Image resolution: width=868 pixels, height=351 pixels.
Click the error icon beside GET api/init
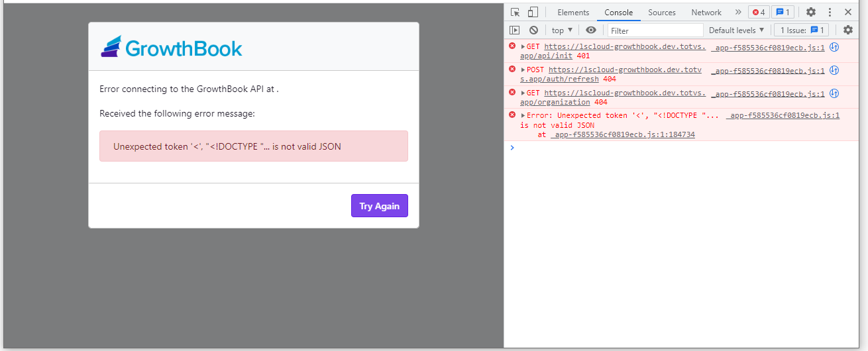[x=512, y=46]
